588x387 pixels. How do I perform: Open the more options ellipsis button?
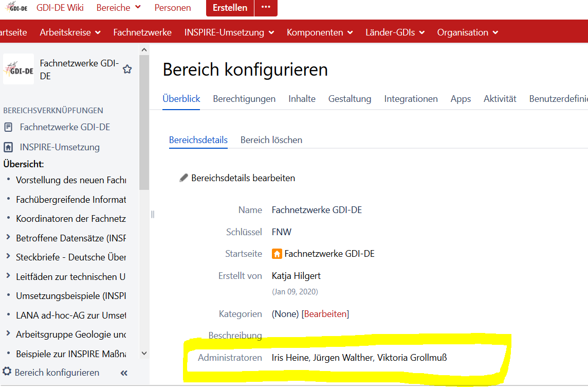pos(266,8)
